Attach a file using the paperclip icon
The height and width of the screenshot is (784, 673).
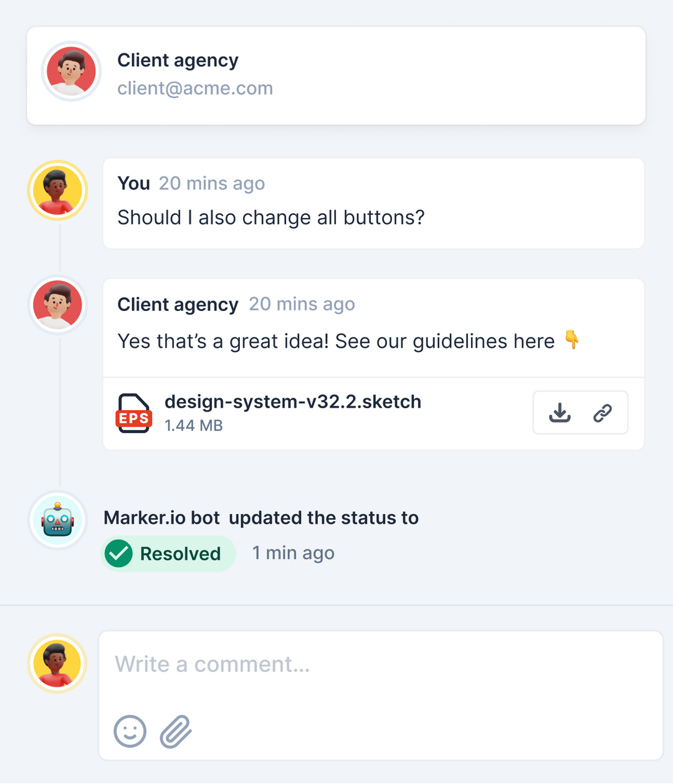click(x=175, y=730)
